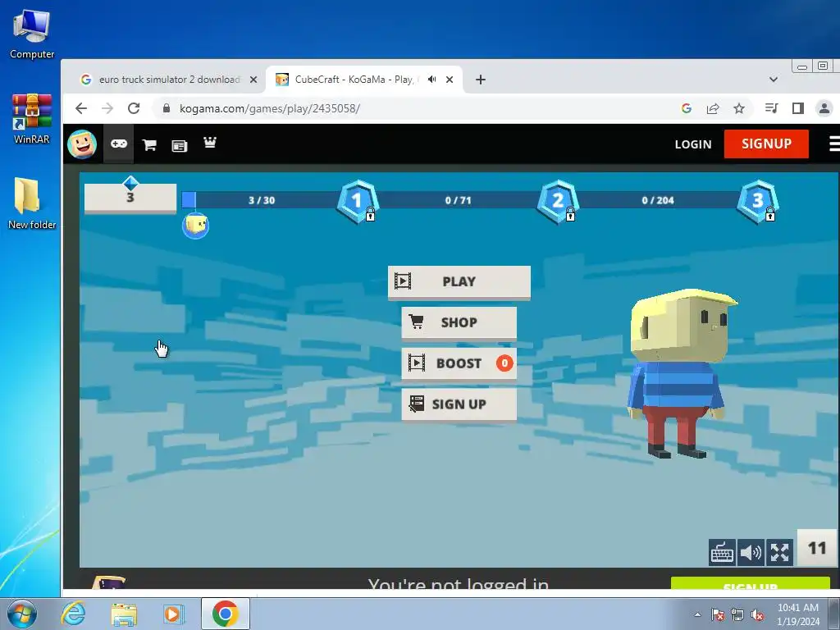Open media controls icon in toolbar
Image resolution: width=840 pixels, height=630 pixels.
coord(771,108)
